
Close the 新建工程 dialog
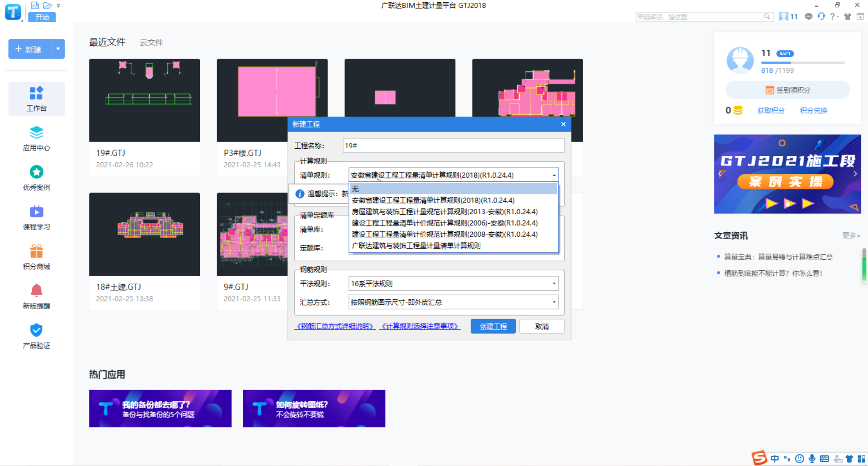click(x=563, y=124)
